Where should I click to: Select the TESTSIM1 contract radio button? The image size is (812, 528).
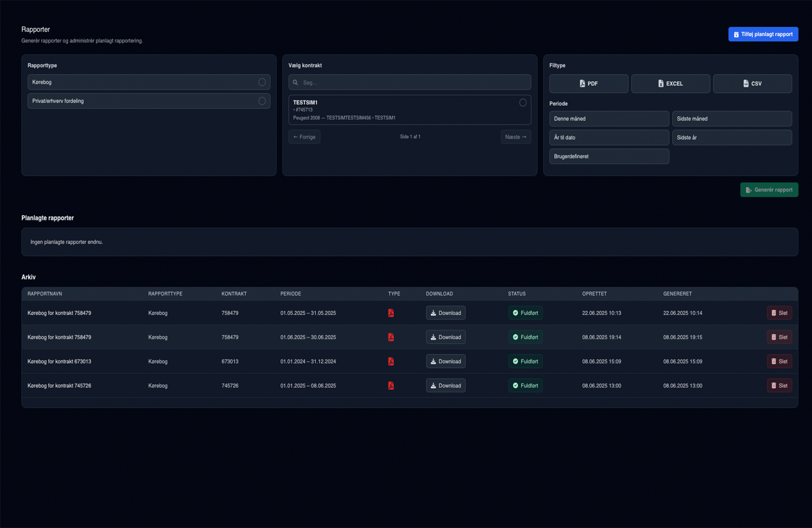tap(523, 103)
